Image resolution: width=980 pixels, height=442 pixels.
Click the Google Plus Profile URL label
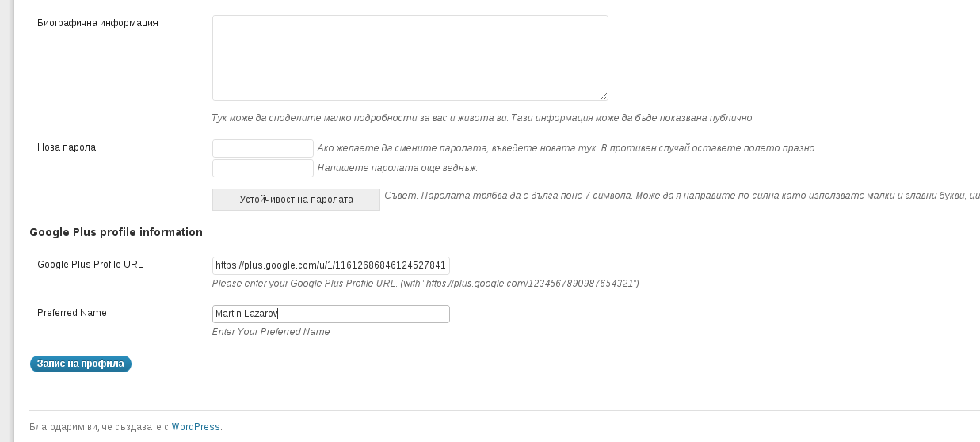coord(90,265)
